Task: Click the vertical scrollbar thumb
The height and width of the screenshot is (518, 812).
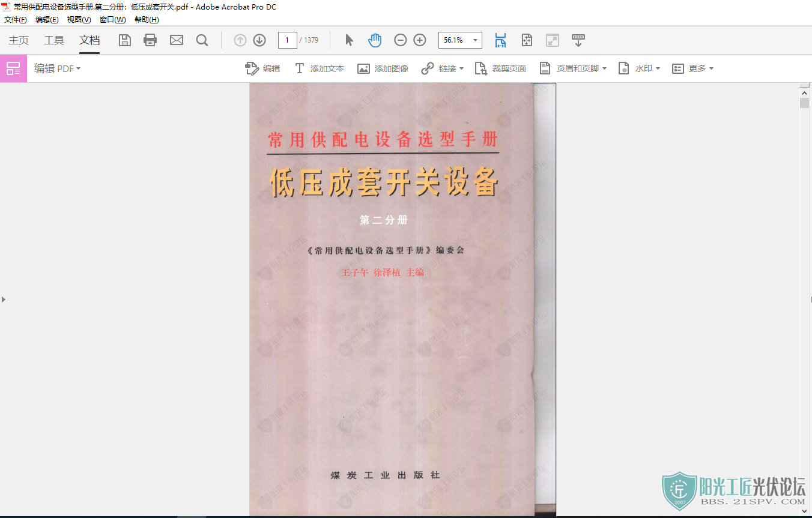Action: [x=805, y=103]
